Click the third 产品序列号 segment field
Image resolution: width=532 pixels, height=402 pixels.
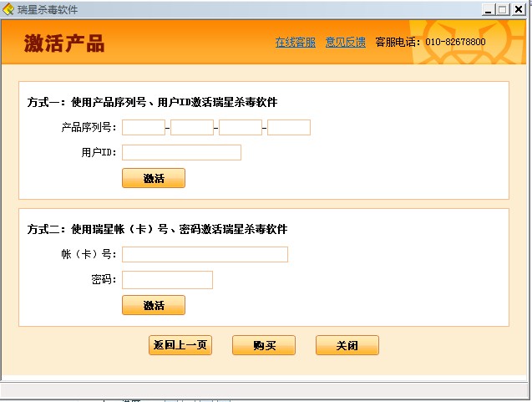241,127
